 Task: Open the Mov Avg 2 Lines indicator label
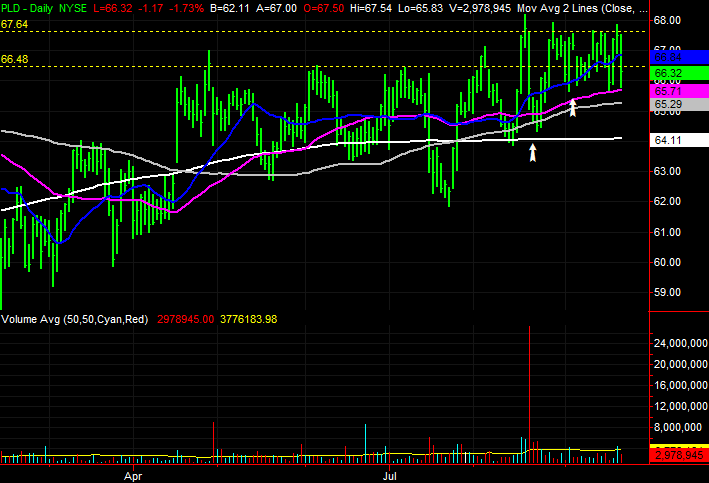582,8
